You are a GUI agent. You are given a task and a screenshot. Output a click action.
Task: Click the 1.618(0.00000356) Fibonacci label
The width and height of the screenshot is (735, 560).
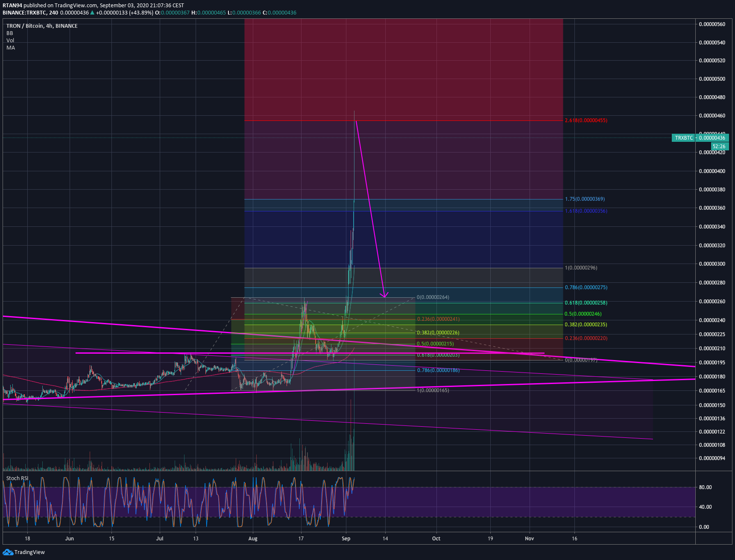(586, 211)
